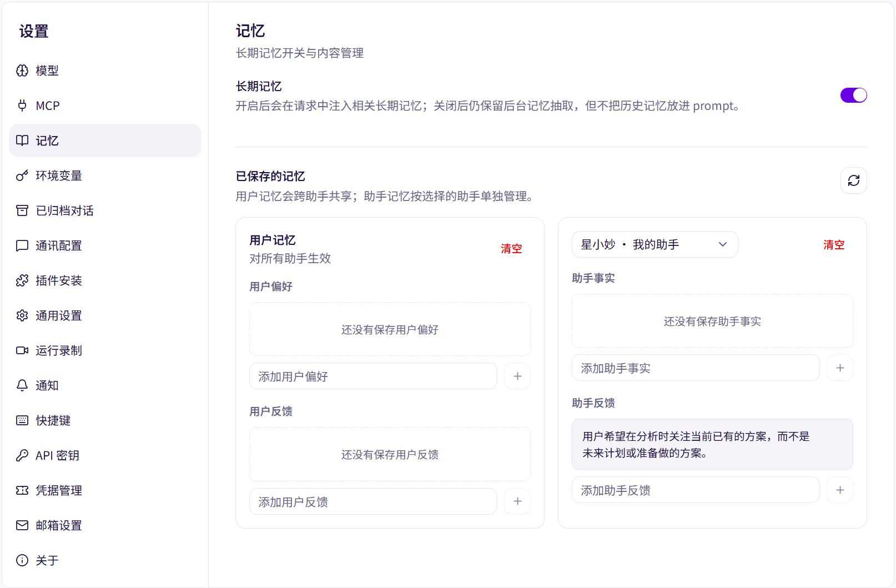Viewport: 896px width, 588px height.
Task: Open the 凭据管理 page
Action: tap(105, 490)
